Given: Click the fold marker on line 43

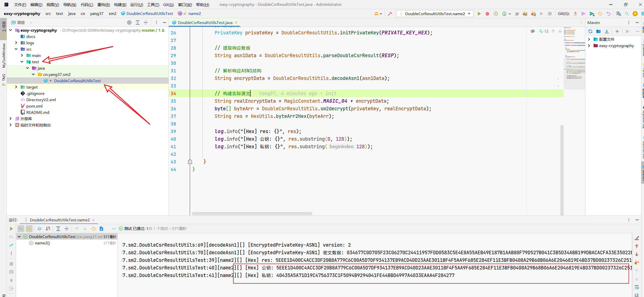Looking at the screenshot, I should tap(190, 162).
